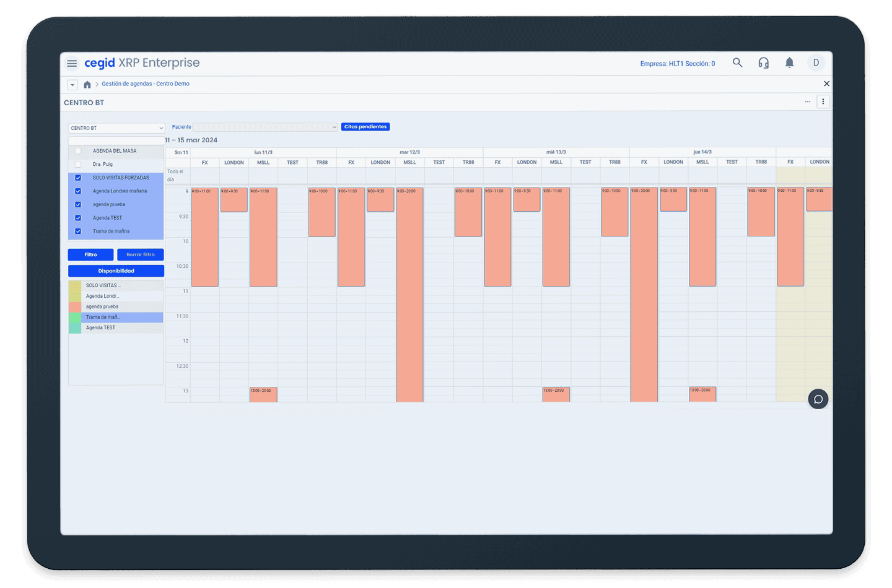Open the chat bubble widget
The height and width of the screenshot is (588, 892).
[x=818, y=399]
